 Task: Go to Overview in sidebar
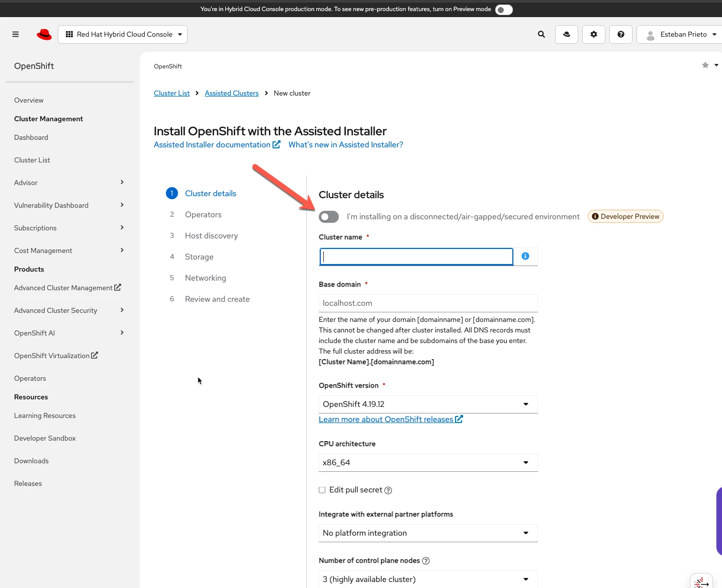click(x=29, y=100)
